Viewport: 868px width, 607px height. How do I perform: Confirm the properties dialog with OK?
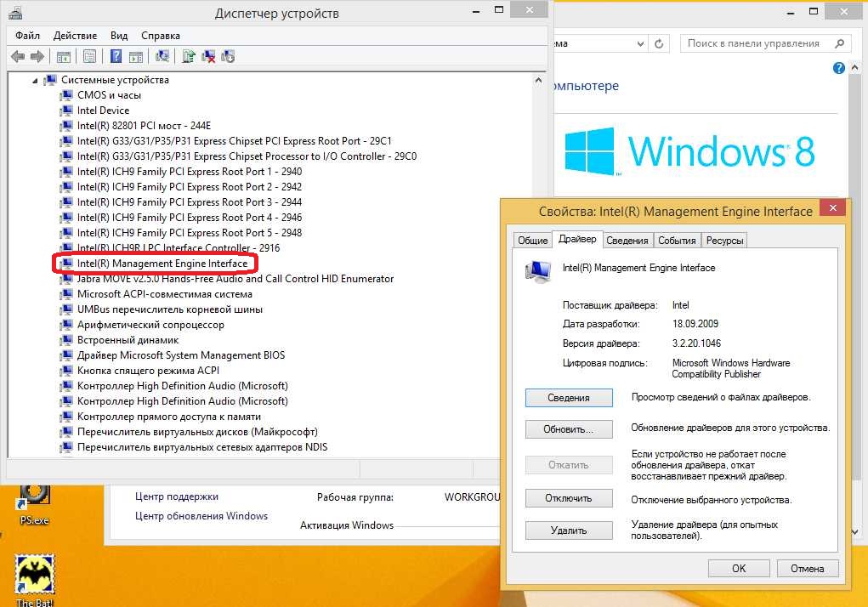pyautogui.click(x=739, y=568)
